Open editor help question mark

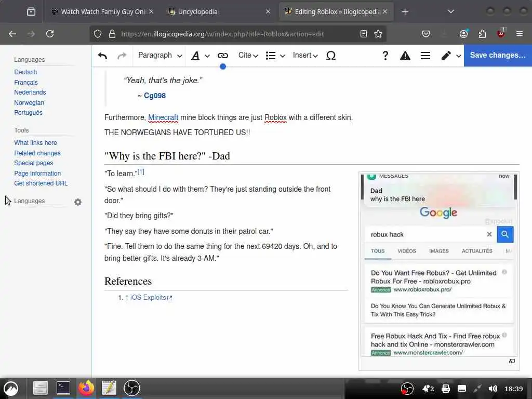pyautogui.click(x=385, y=55)
